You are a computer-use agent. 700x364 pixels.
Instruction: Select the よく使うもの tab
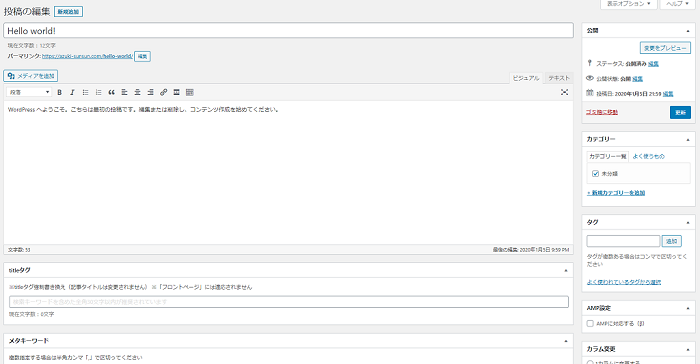(649, 156)
